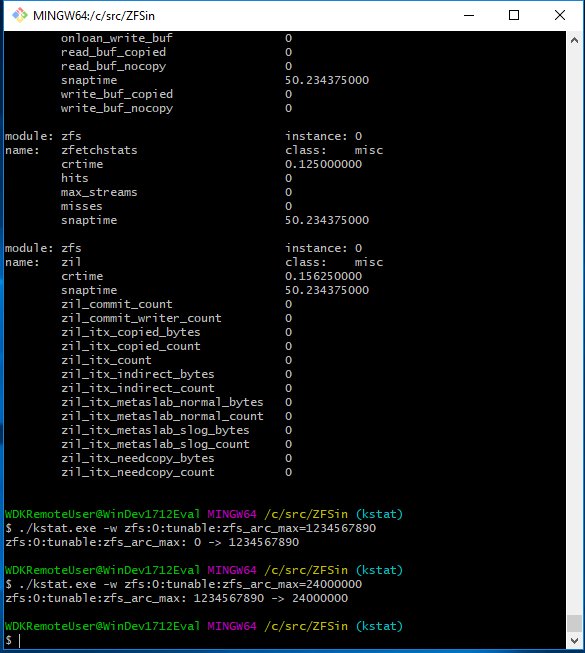The height and width of the screenshot is (653, 585).
Task: Click the output line '1234567890 -> 24000000'
Action: tap(177, 598)
